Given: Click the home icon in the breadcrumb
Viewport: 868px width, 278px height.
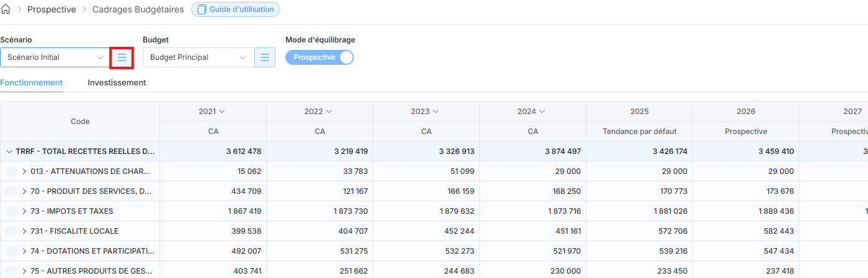Looking at the screenshot, I should (7, 10).
